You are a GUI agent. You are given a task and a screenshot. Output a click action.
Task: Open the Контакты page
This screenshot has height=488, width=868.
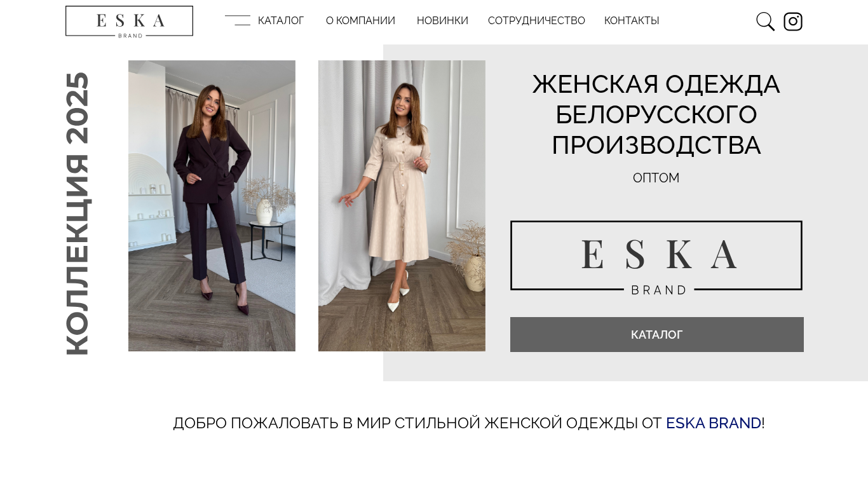point(632,20)
